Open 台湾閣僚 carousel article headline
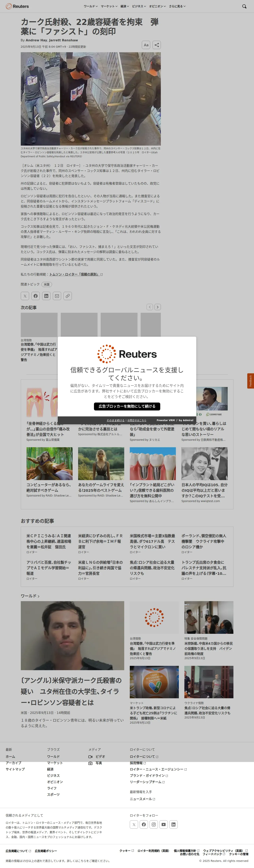The width and height of the screenshot is (254, 868). click(39, 352)
